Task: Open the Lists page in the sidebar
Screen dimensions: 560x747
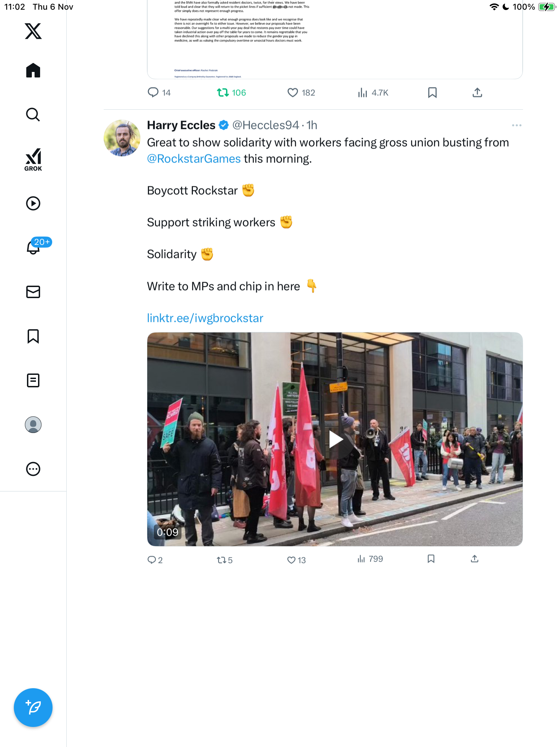Action: 33,380
